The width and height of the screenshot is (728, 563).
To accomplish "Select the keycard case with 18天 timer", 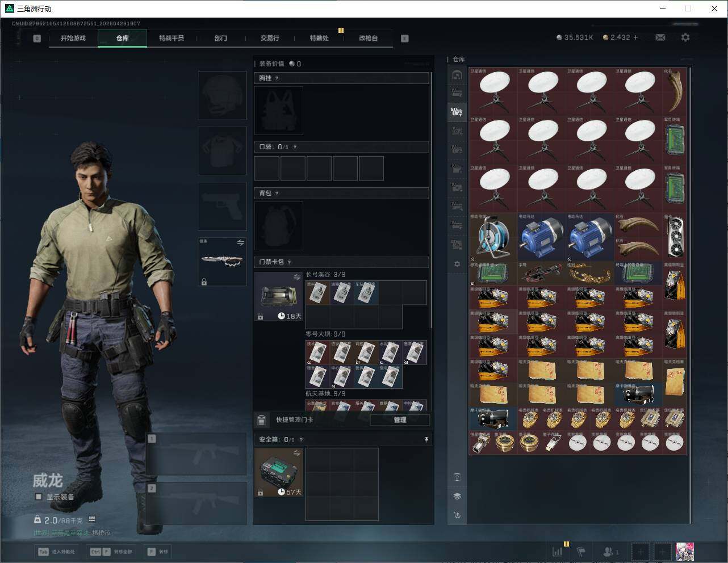I will (x=279, y=296).
